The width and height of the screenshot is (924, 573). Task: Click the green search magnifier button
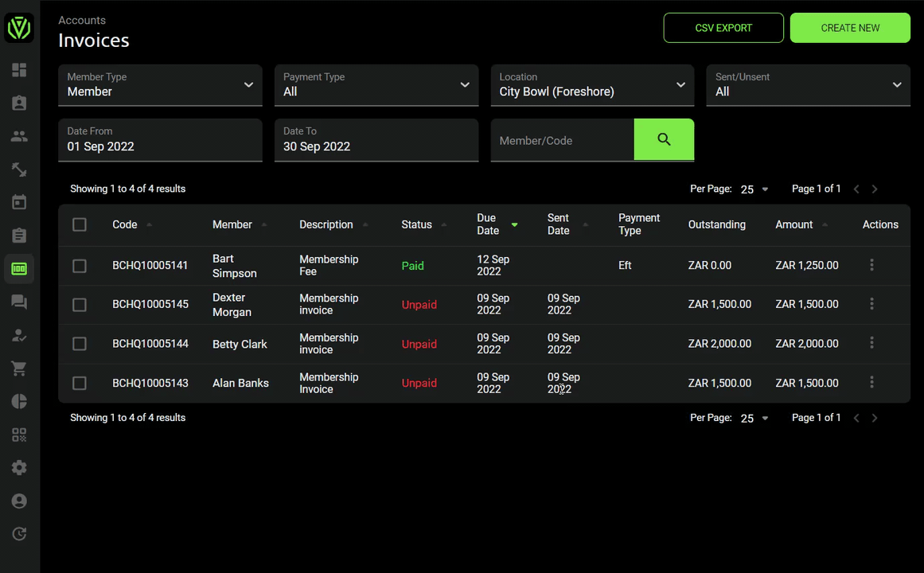(664, 140)
